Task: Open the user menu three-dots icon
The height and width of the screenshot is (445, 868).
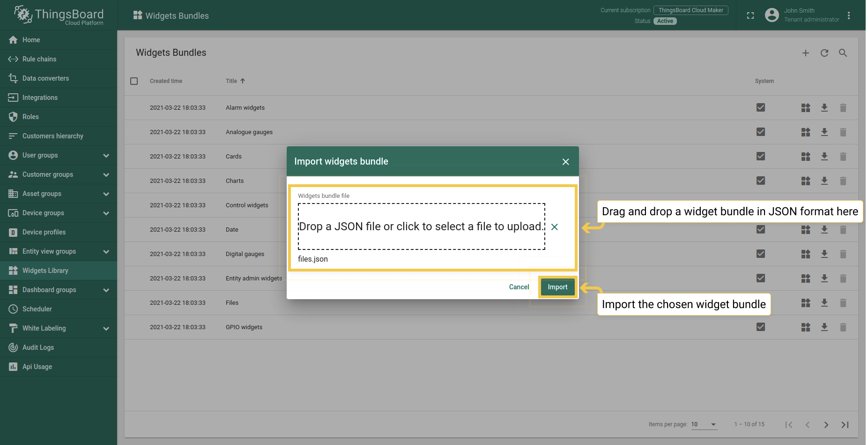Action: click(x=849, y=15)
